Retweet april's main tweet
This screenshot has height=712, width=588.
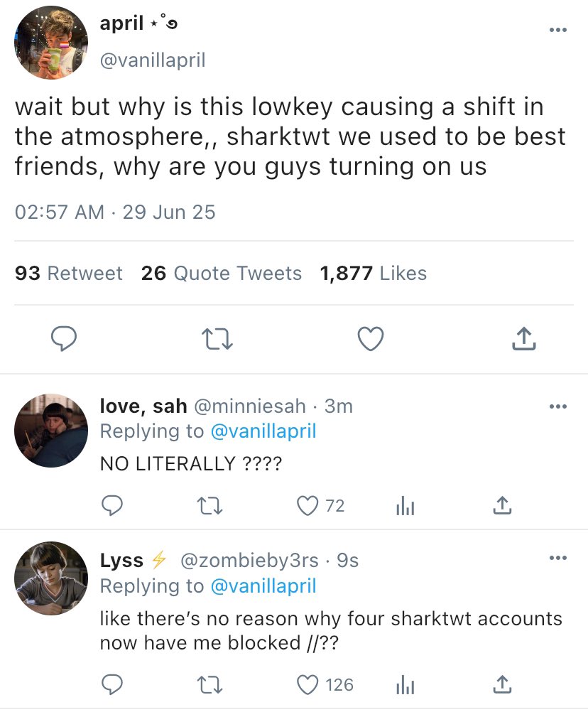[x=216, y=340]
